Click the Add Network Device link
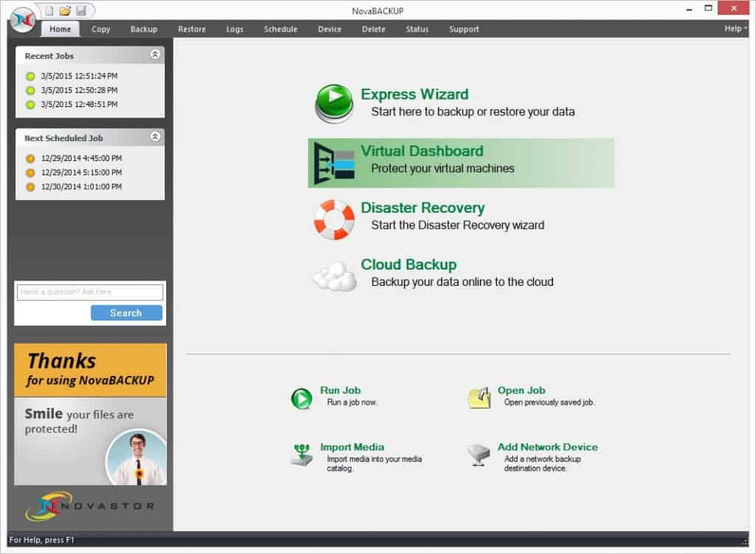 [x=548, y=447]
